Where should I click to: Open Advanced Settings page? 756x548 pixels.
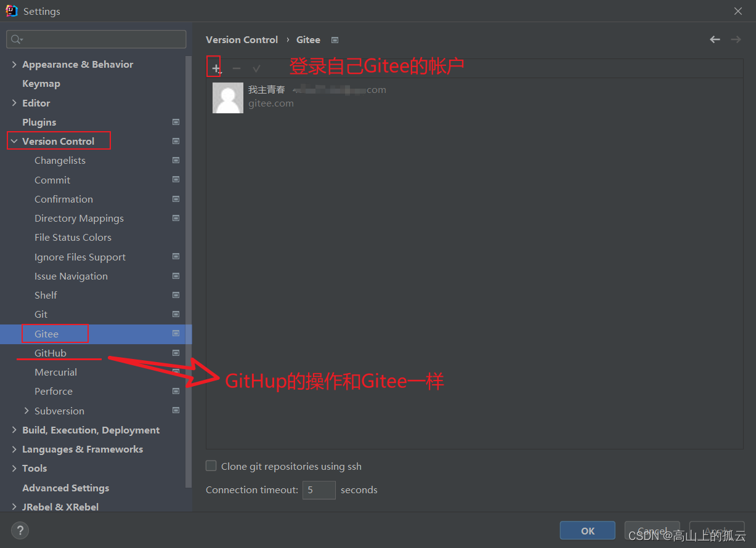click(x=66, y=488)
